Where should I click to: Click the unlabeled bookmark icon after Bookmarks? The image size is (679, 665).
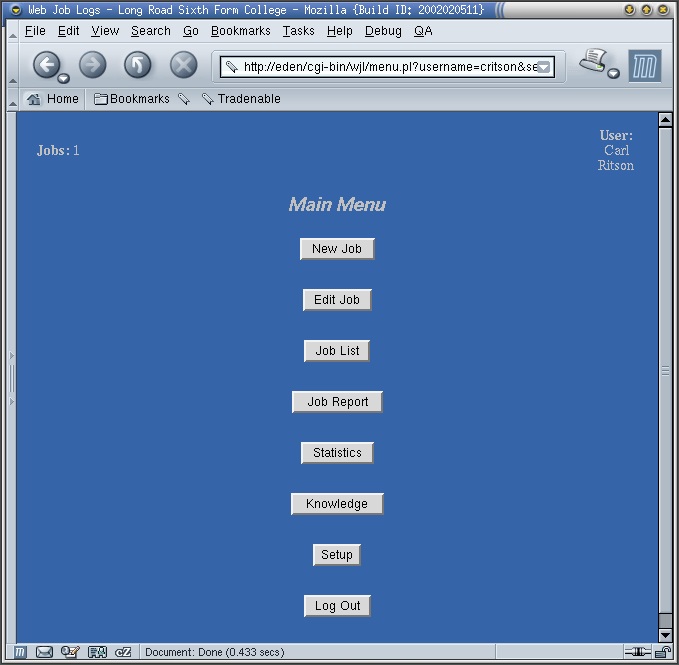click(x=184, y=99)
